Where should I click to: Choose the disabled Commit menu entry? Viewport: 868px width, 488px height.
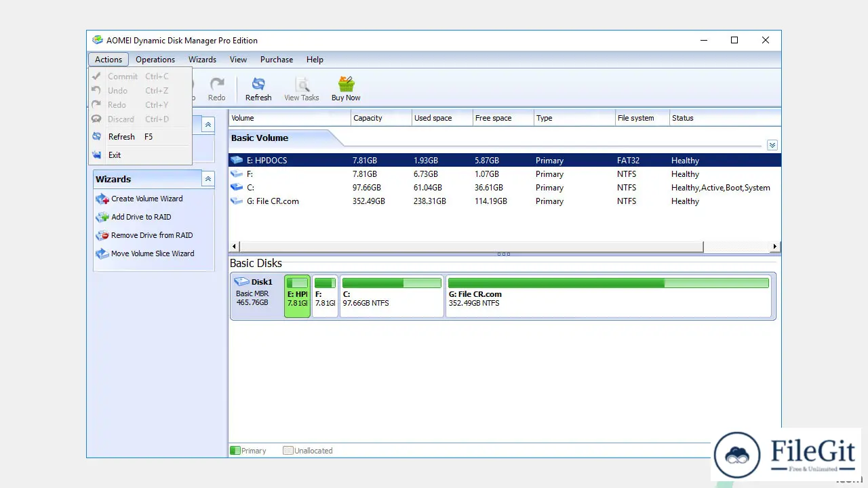(140, 77)
